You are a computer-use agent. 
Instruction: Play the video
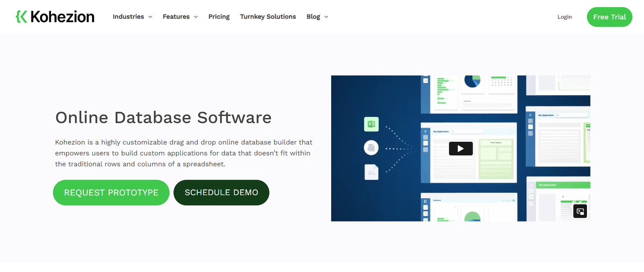click(x=461, y=149)
